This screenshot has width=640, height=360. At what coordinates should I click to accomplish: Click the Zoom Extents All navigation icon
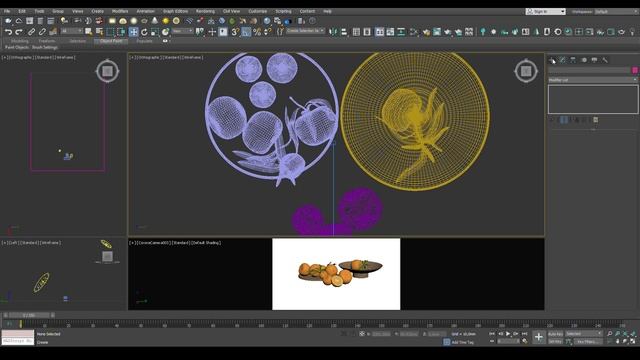(x=633, y=334)
